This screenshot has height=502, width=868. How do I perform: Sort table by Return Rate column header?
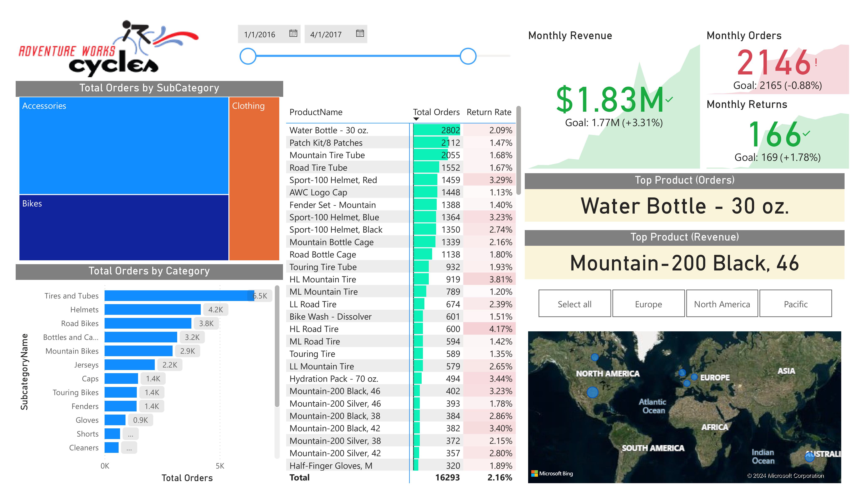pyautogui.click(x=488, y=112)
